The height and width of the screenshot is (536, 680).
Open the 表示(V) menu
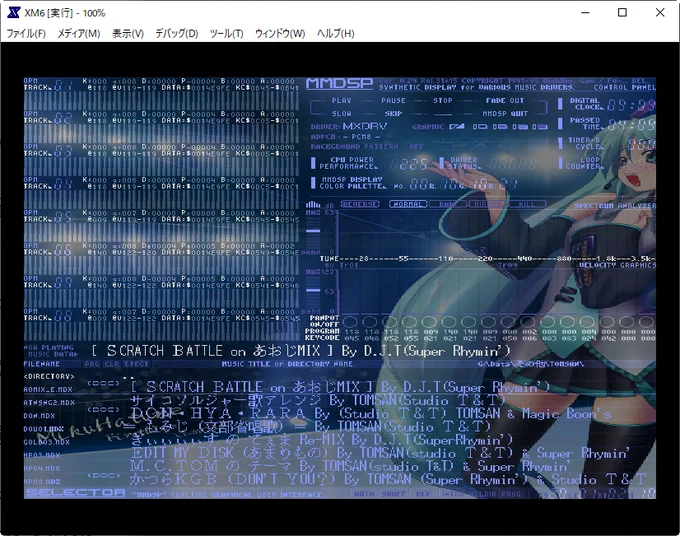click(x=128, y=33)
